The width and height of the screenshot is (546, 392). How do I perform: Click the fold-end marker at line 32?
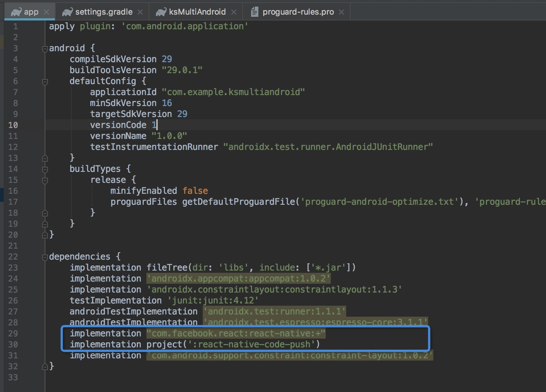tap(44, 366)
